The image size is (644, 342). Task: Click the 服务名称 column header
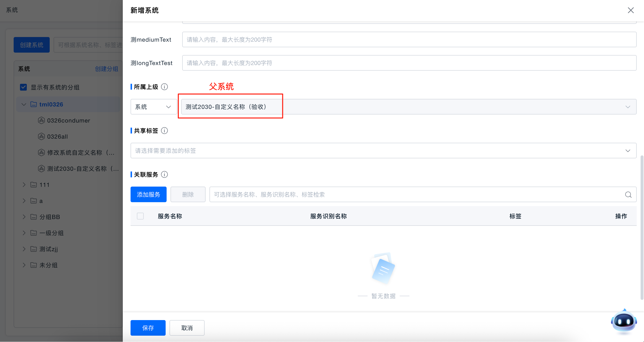[x=170, y=216]
